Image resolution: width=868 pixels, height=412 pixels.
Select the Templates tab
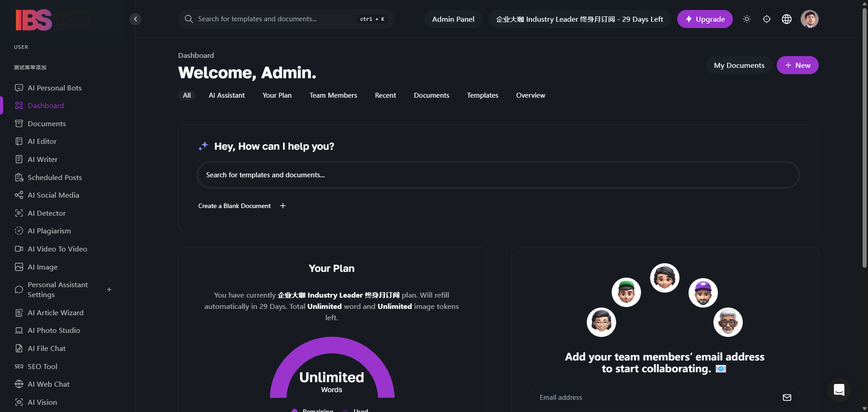click(x=482, y=95)
